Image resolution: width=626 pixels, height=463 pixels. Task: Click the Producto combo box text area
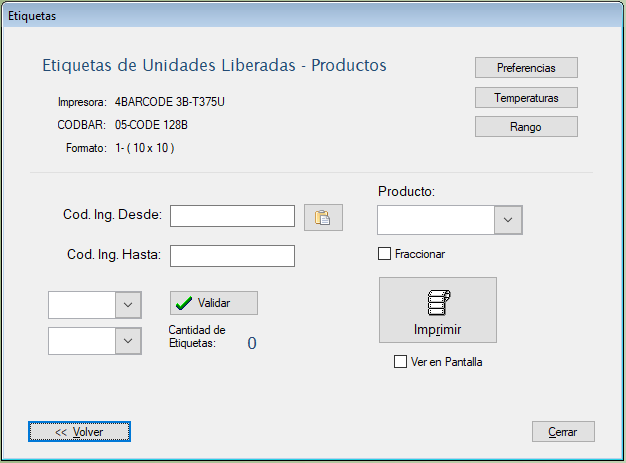point(435,220)
